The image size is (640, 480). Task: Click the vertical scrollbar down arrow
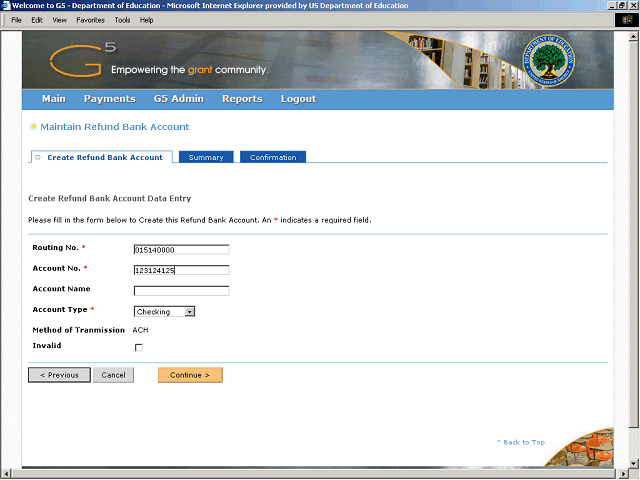(633, 463)
